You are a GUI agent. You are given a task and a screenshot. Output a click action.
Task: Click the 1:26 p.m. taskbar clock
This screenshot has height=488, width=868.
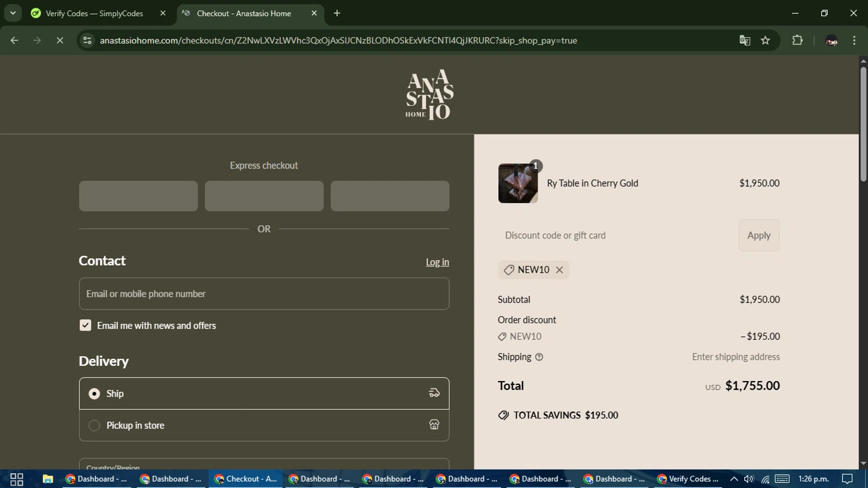(814, 479)
